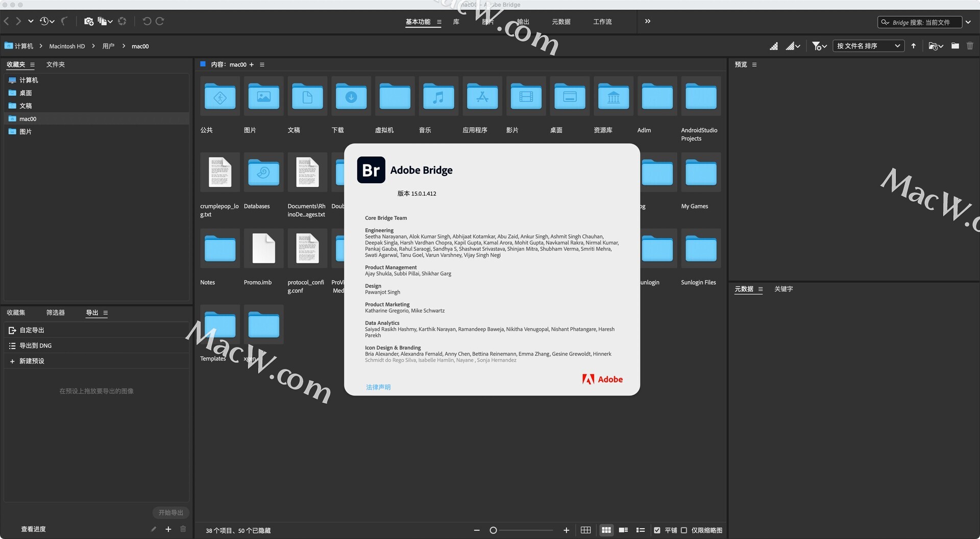Add a new export preset with plus
Viewport: 980px width, 539px height.
(168, 529)
